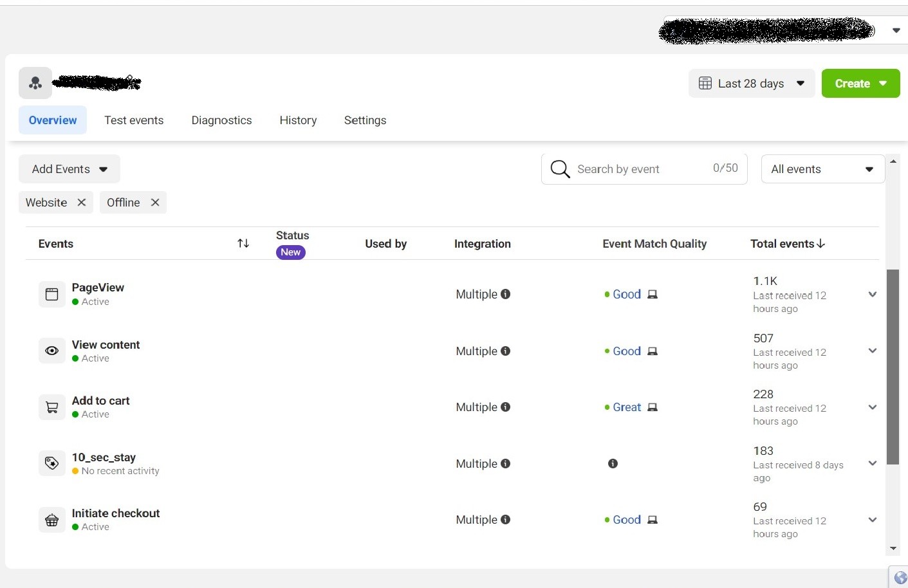Image resolution: width=908 pixels, height=588 pixels.
Task: Expand the PageView event row details
Action: point(872,295)
